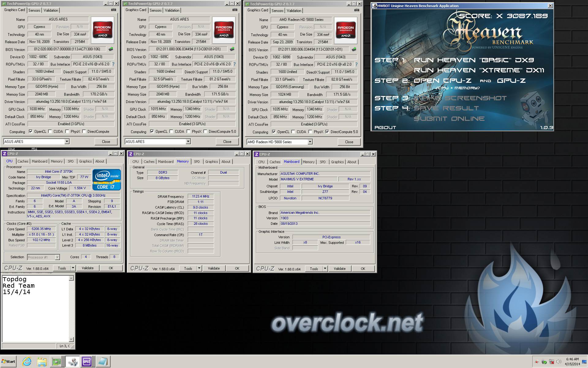Click the Intel Core i7 logo in CPU-Z
588x368 pixels.
point(107,180)
